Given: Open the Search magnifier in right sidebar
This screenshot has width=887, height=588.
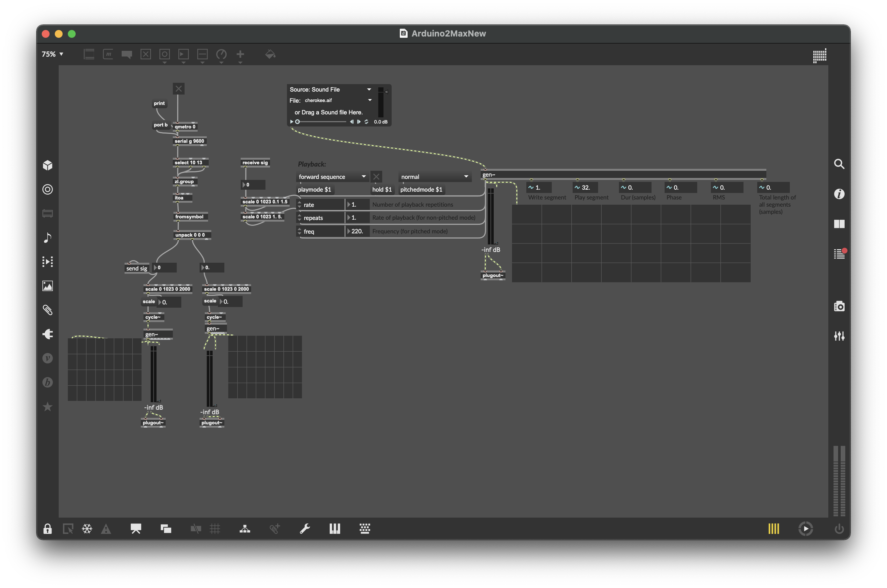Looking at the screenshot, I should [x=839, y=164].
